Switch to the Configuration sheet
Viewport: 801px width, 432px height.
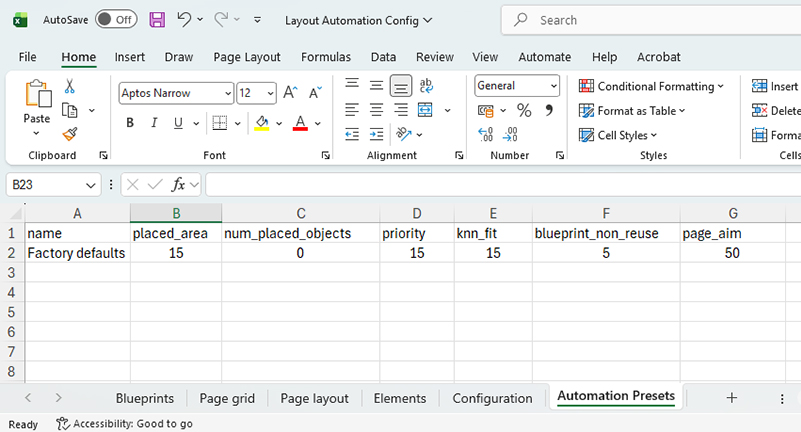(492, 398)
